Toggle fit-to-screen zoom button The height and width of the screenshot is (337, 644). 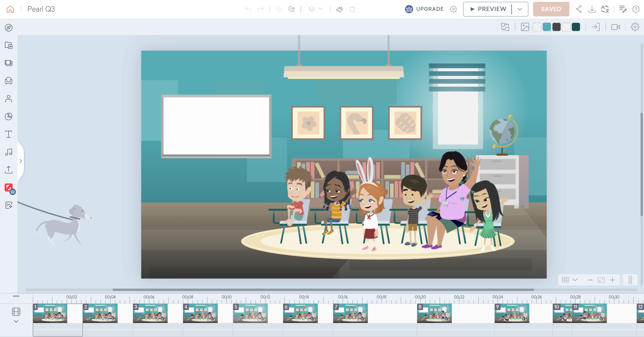pyautogui.click(x=601, y=280)
